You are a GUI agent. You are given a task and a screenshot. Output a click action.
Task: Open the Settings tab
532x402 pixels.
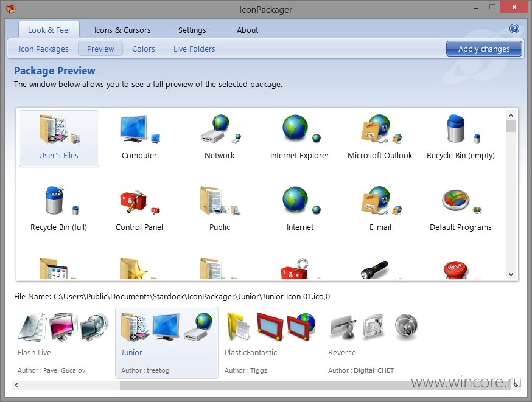192,30
